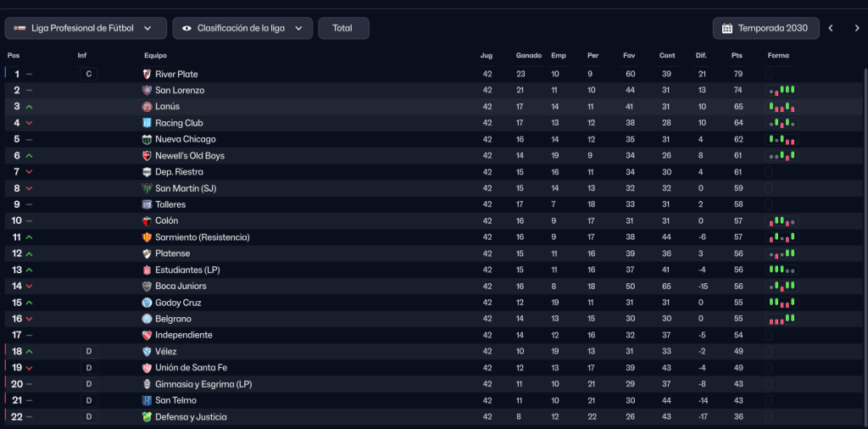Sort table by Ganado column header
The width and height of the screenshot is (868, 429).
(528, 56)
